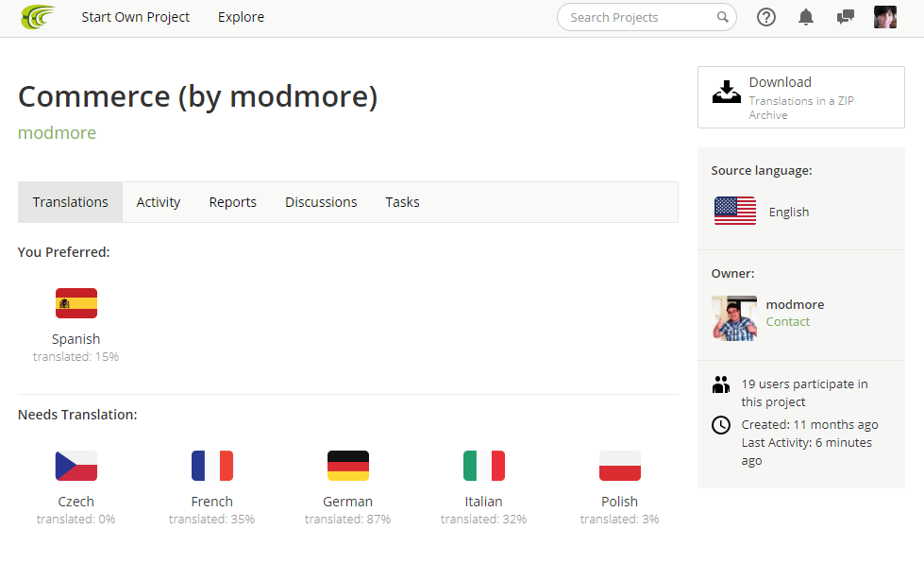924x563 pixels.
Task: Click the English source language label
Action: click(789, 213)
